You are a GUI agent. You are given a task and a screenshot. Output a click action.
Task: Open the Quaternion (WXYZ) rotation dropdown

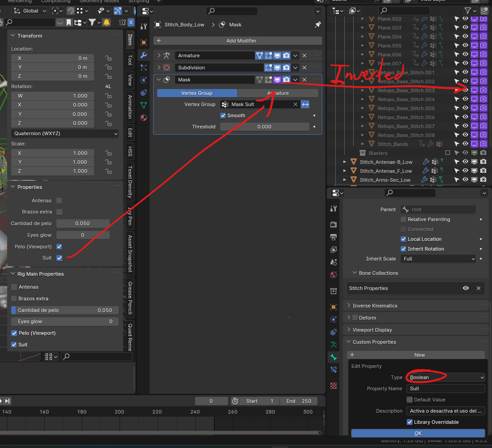tap(65, 134)
